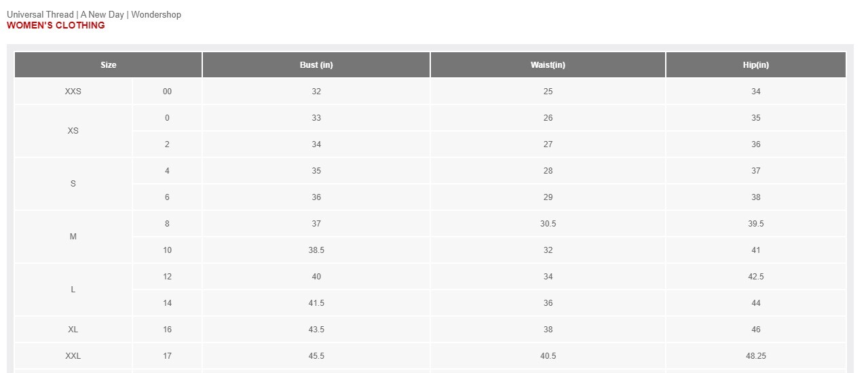This screenshot has width=868, height=373.
Task: Click numeric size 17 cell
Action: click(x=167, y=356)
